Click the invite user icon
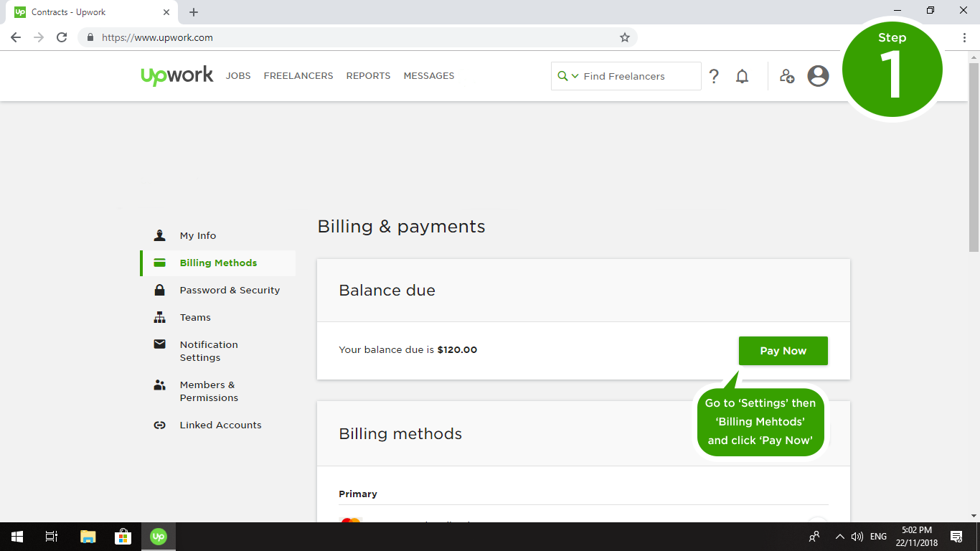Viewport: 980px width, 551px height. (787, 76)
